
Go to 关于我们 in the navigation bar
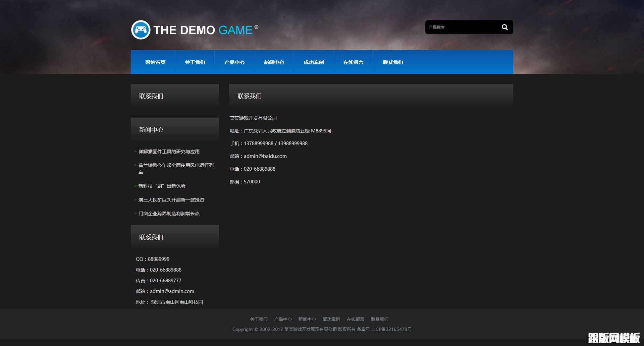pyautogui.click(x=195, y=62)
